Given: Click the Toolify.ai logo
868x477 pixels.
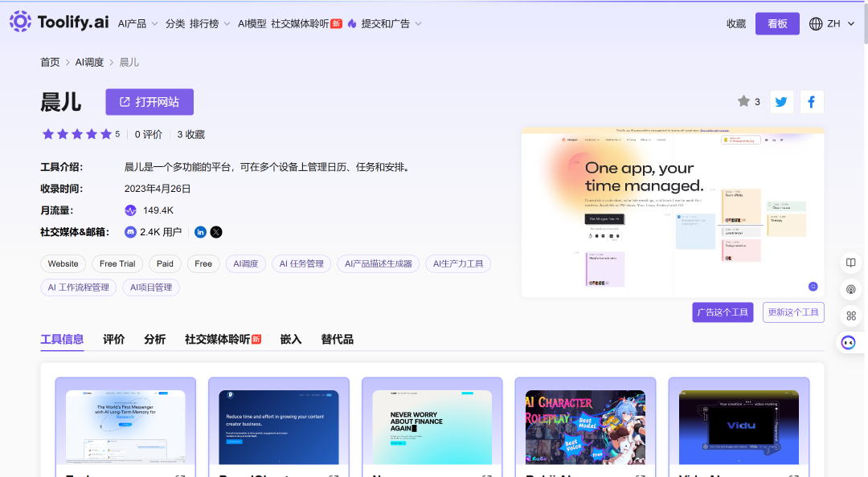Looking at the screenshot, I should coord(59,22).
